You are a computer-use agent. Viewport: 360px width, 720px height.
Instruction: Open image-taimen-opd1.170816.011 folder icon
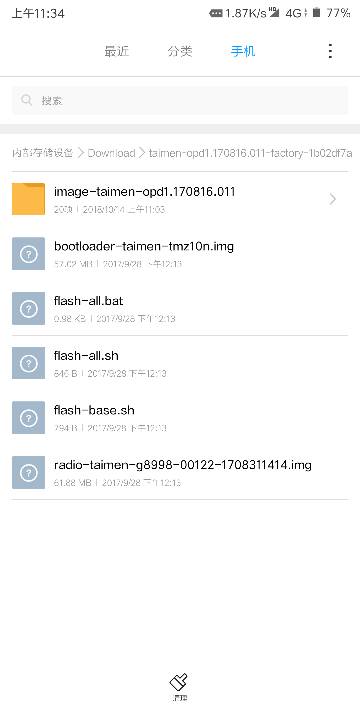(28, 199)
